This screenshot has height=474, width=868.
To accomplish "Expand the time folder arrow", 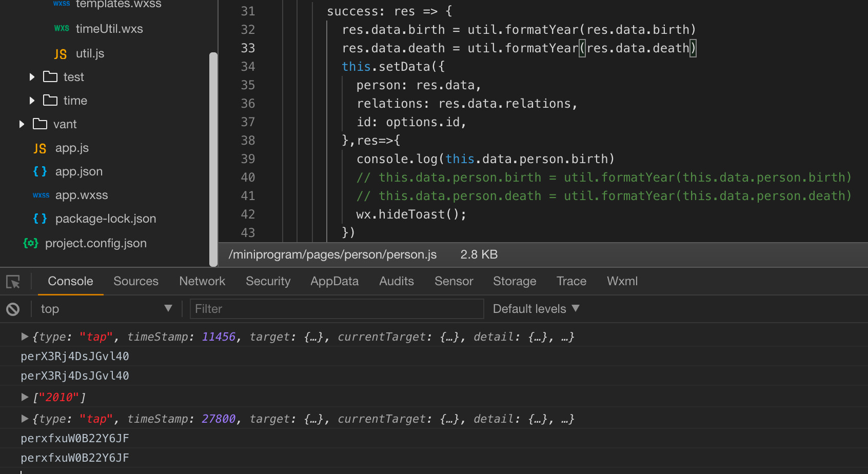I will pyautogui.click(x=32, y=101).
